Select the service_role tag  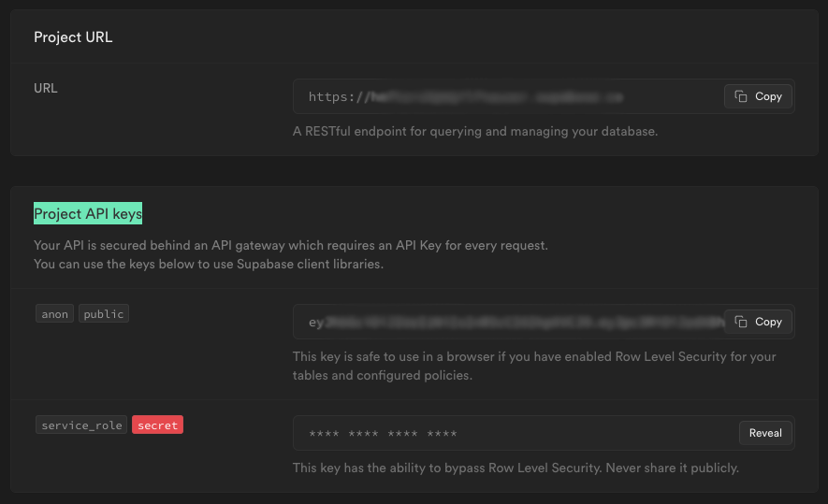point(81,425)
